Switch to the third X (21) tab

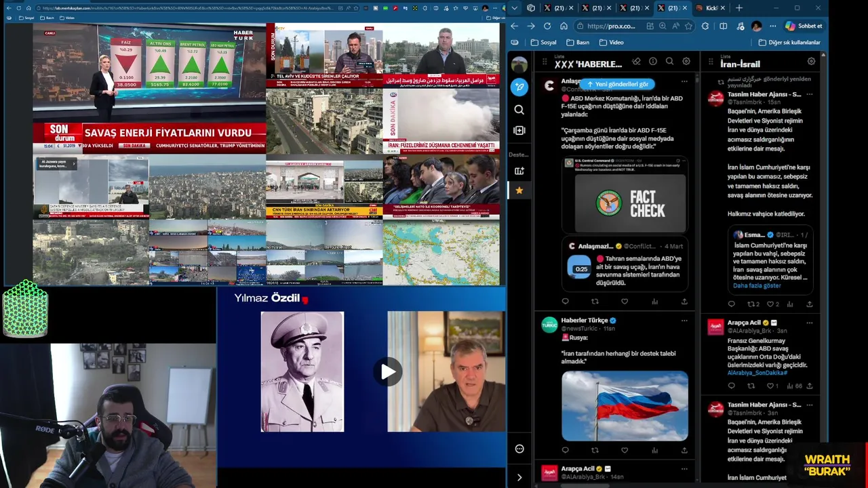pos(633,8)
